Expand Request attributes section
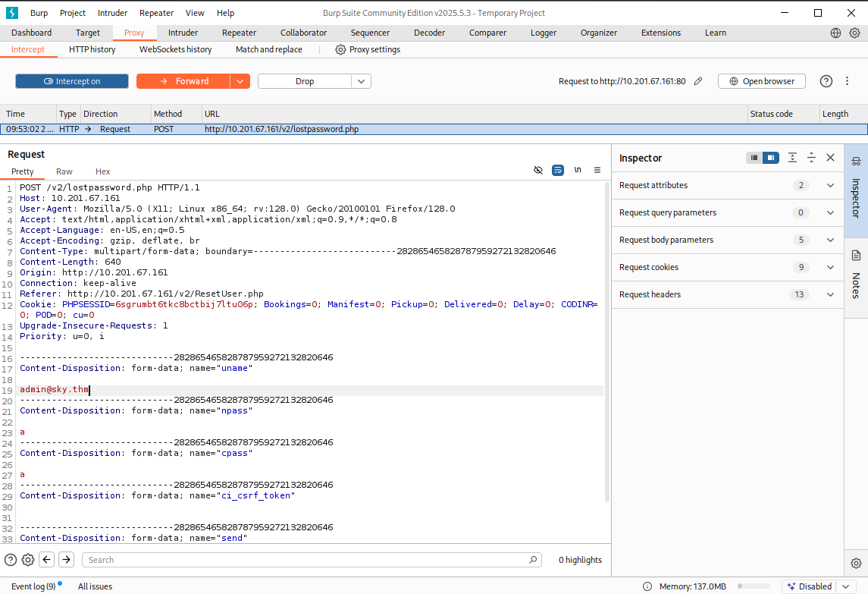 coord(728,185)
